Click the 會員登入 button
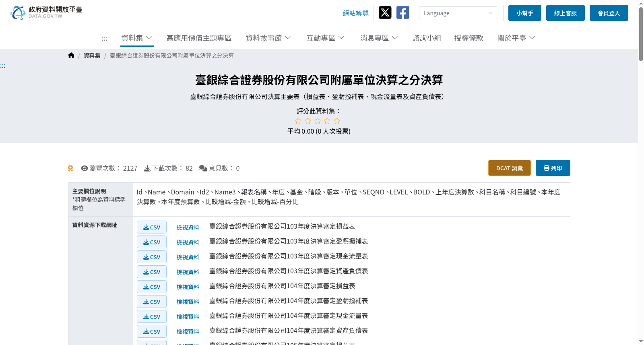Image resolution: width=644 pixels, height=345 pixels. click(x=609, y=13)
